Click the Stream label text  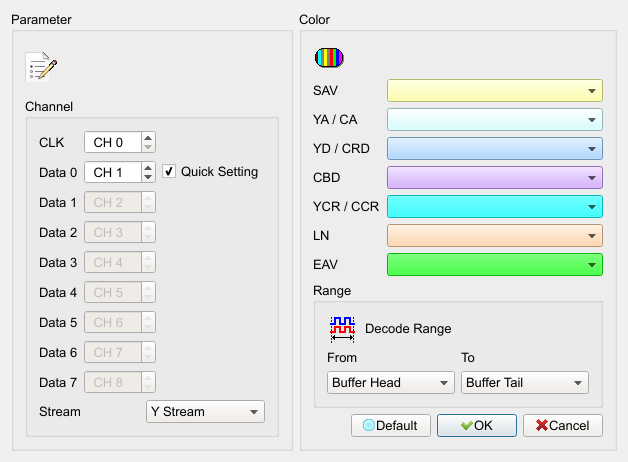coord(60,412)
